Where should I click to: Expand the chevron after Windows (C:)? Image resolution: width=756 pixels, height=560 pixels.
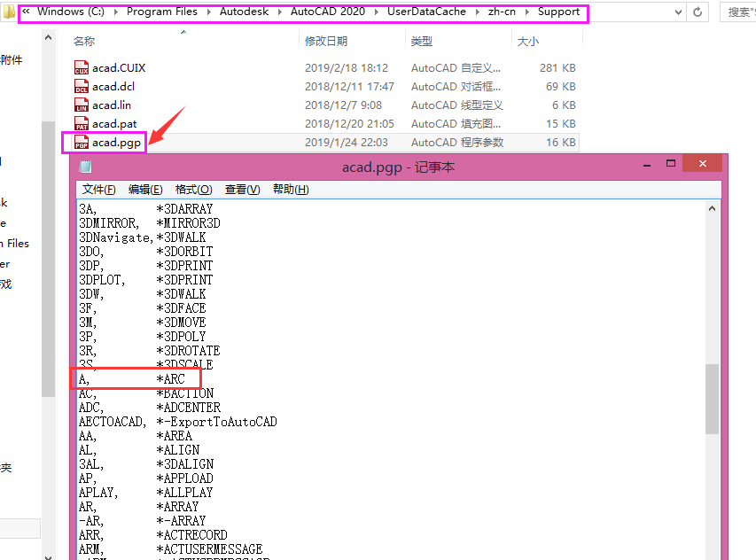pyautogui.click(x=116, y=12)
